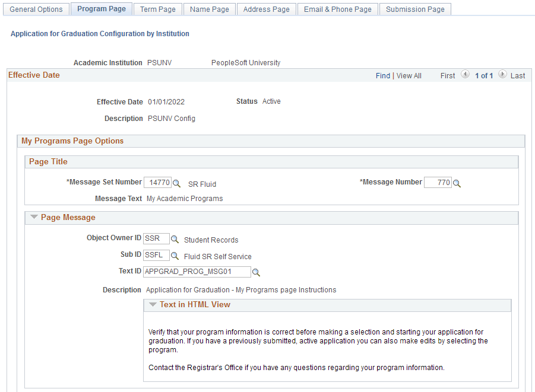The image size is (535, 392).
Task: Open Message Set Number lookup magnifier
Action: 176,183
